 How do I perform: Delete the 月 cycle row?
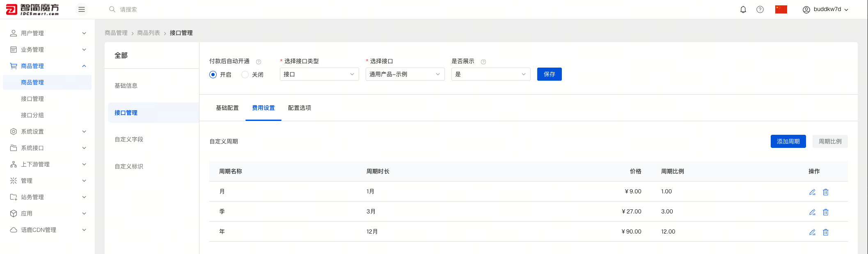click(826, 192)
